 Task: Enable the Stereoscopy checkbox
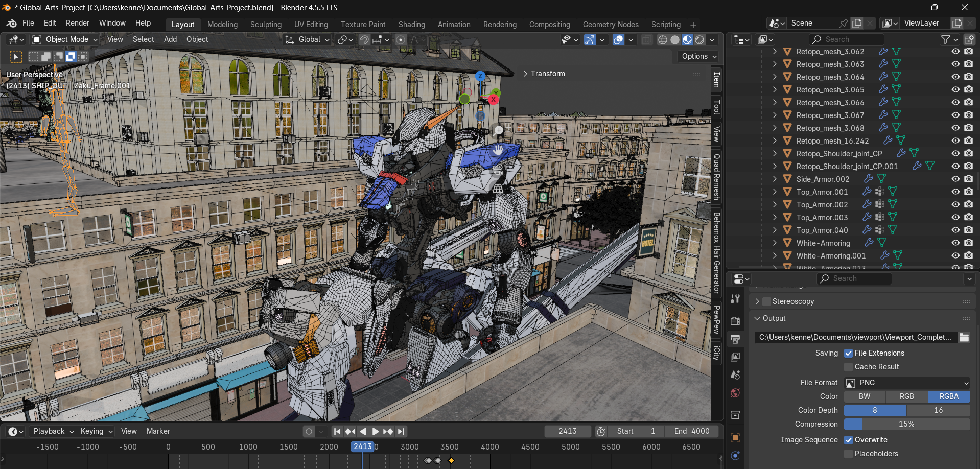pos(766,302)
